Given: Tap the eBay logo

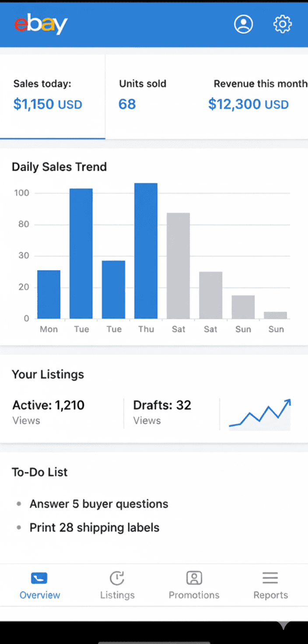Looking at the screenshot, I should 41,24.
